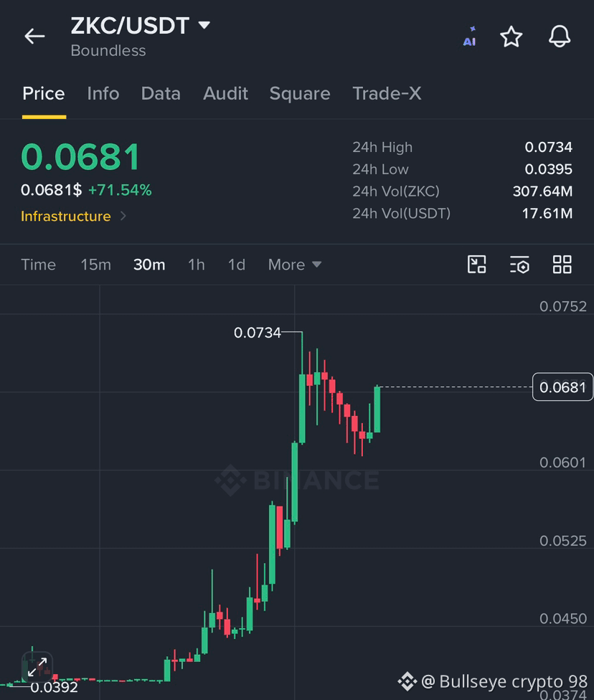Click the +71.54% change value
Image resolution: width=594 pixels, height=700 pixels.
click(x=120, y=190)
